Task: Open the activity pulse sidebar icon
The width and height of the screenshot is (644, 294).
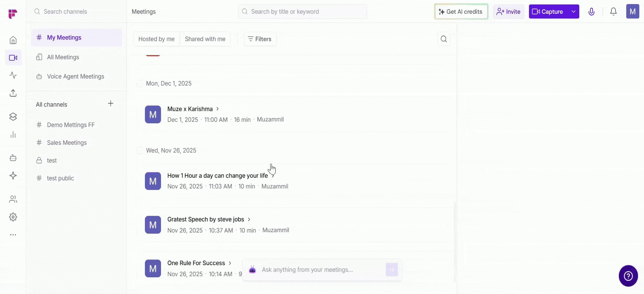Action: (13, 75)
